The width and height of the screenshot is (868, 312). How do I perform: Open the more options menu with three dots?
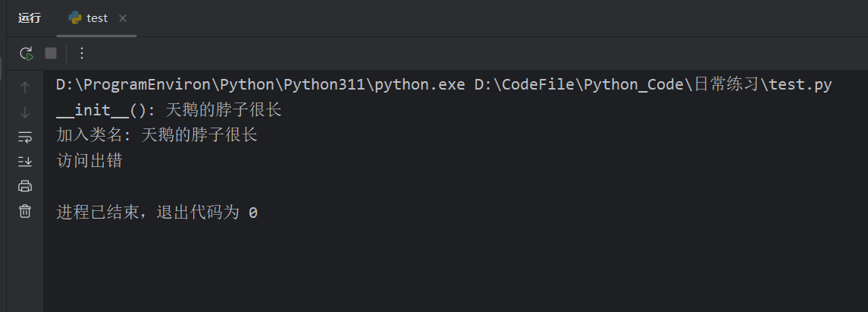[x=82, y=53]
